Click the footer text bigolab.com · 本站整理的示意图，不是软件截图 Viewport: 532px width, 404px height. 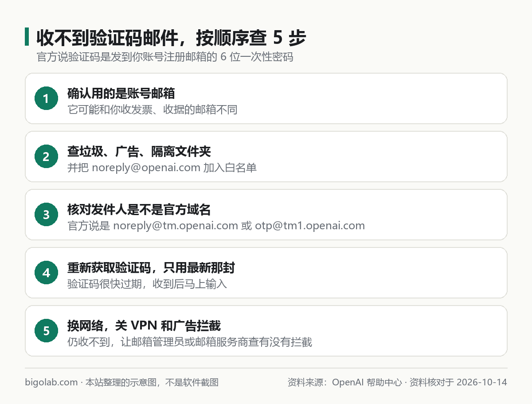122,382
